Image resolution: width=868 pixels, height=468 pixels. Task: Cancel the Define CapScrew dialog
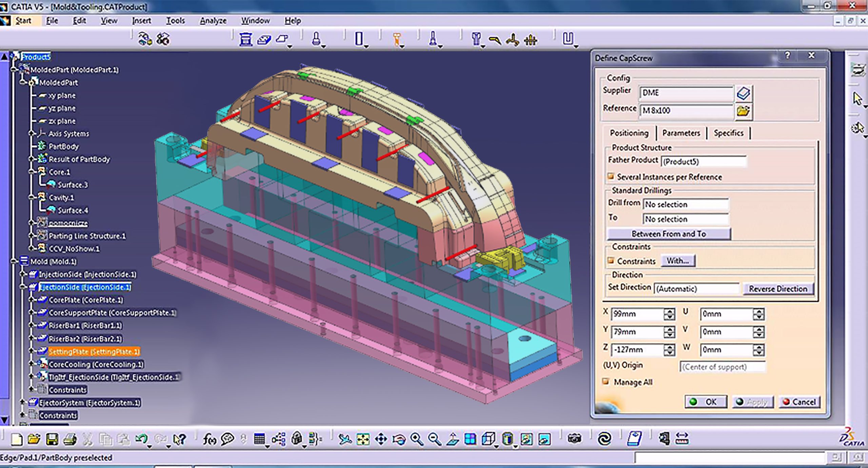(x=799, y=402)
